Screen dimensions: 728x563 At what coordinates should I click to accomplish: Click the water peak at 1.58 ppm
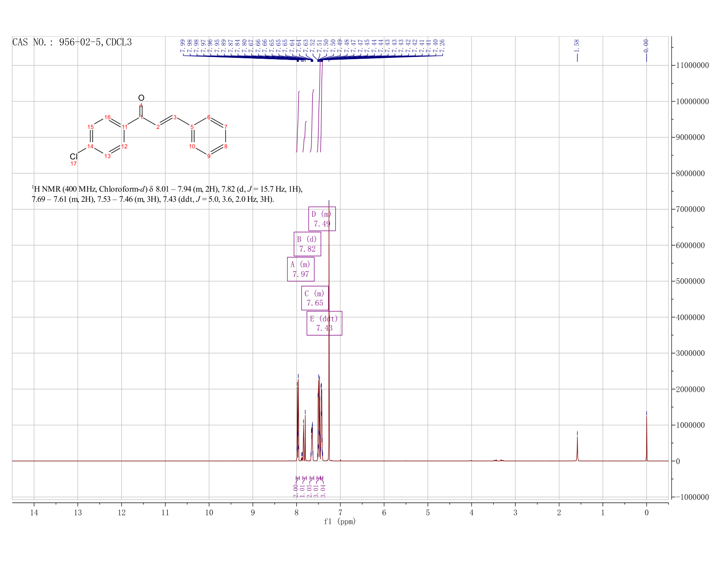[577, 448]
